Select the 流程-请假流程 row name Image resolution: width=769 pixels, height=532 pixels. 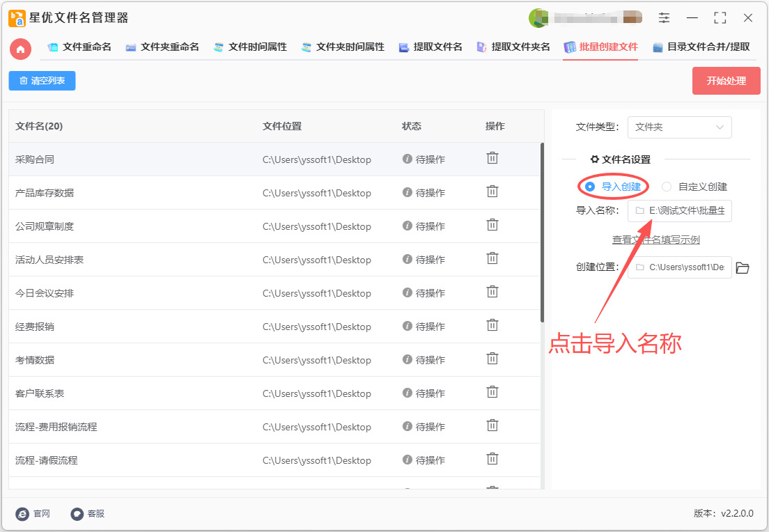[x=46, y=460]
